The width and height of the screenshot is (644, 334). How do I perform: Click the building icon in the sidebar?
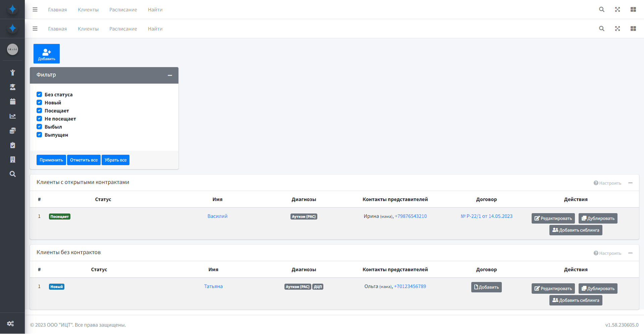(12, 159)
